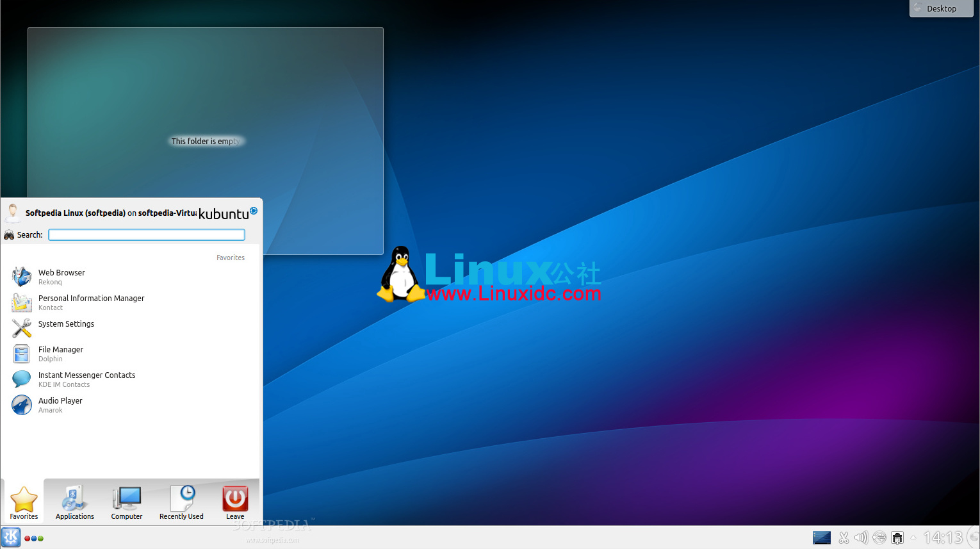Open System Settings from the Favorites list

click(x=66, y=324)
